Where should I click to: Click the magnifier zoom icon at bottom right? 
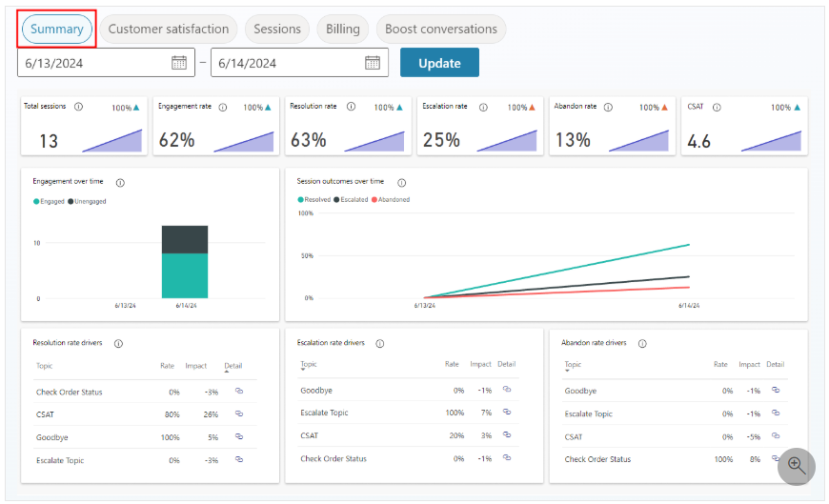point(797,466)
